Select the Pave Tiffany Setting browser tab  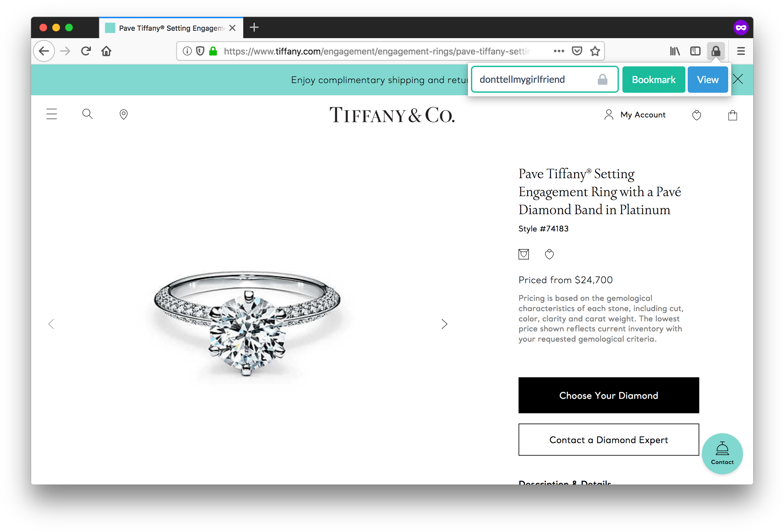(171, 28)
